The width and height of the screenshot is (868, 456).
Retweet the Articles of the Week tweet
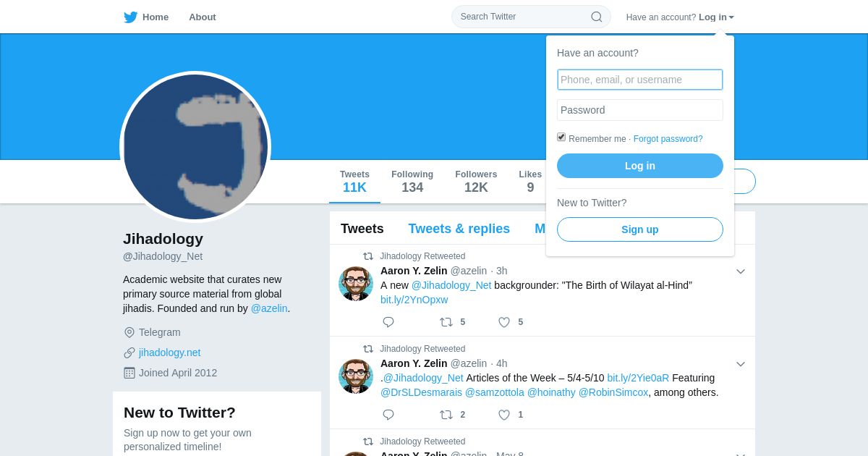point(446,415)
